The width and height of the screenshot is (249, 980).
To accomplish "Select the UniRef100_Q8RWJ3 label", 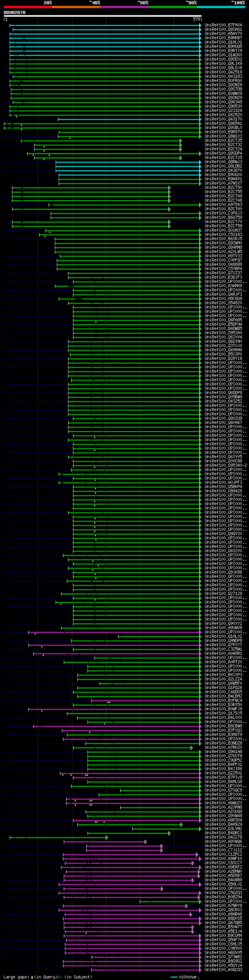I will (223, 162).
